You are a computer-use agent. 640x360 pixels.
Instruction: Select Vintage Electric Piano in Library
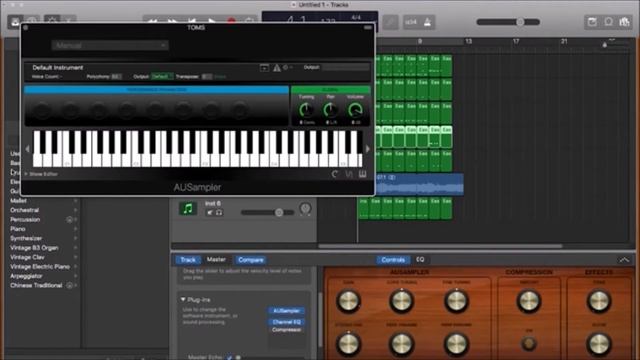40,267
